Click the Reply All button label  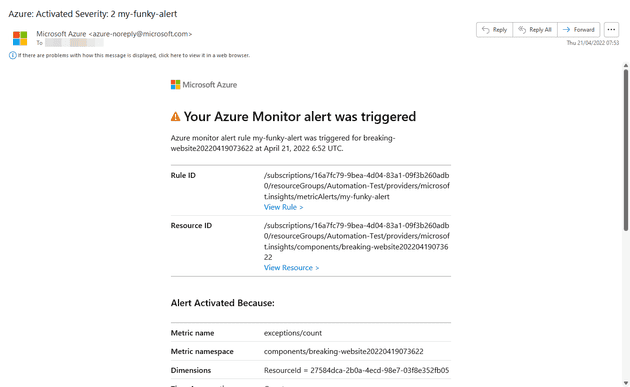pos(540,30)
